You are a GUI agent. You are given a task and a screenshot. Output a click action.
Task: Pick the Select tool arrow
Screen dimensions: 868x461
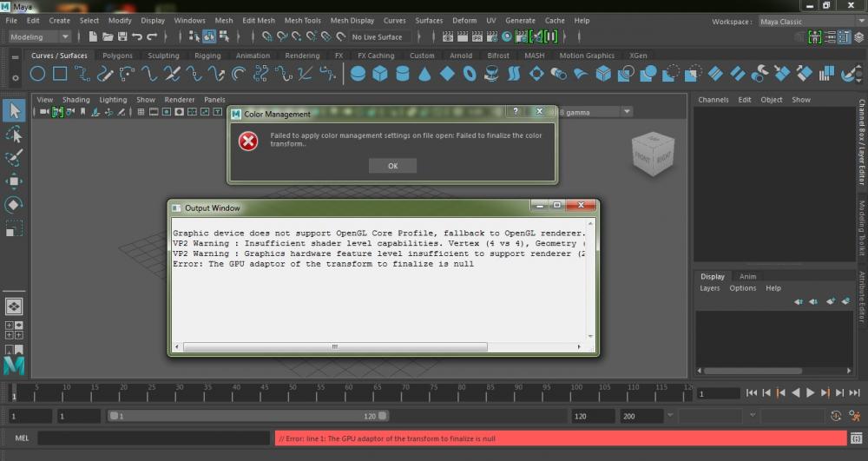(x=14, y=110)
